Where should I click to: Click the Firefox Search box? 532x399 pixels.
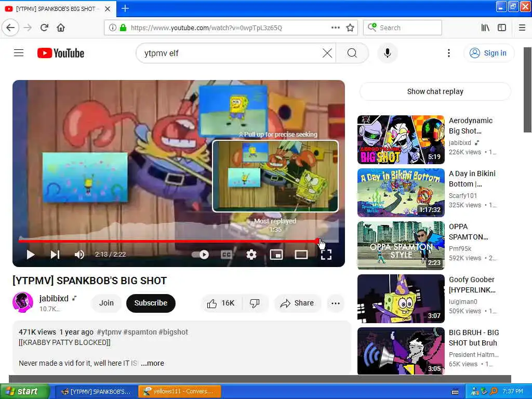403,28
